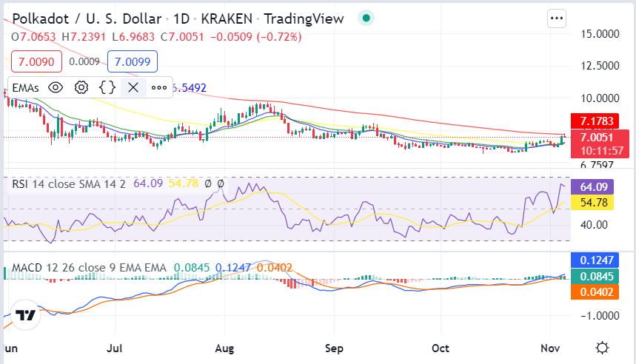Click the Oct label on time axis

[441, 348]
